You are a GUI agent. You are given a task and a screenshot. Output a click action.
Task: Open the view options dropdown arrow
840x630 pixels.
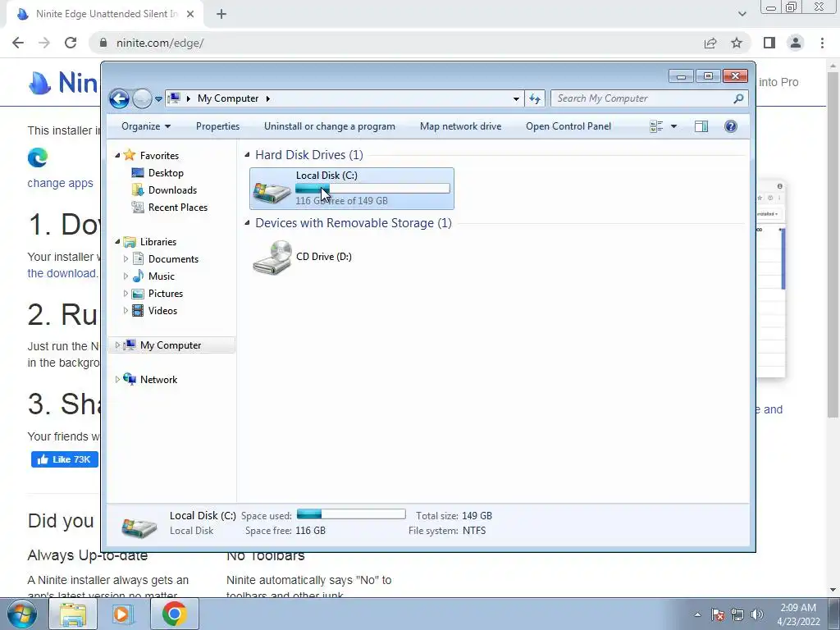click(674, 126)
